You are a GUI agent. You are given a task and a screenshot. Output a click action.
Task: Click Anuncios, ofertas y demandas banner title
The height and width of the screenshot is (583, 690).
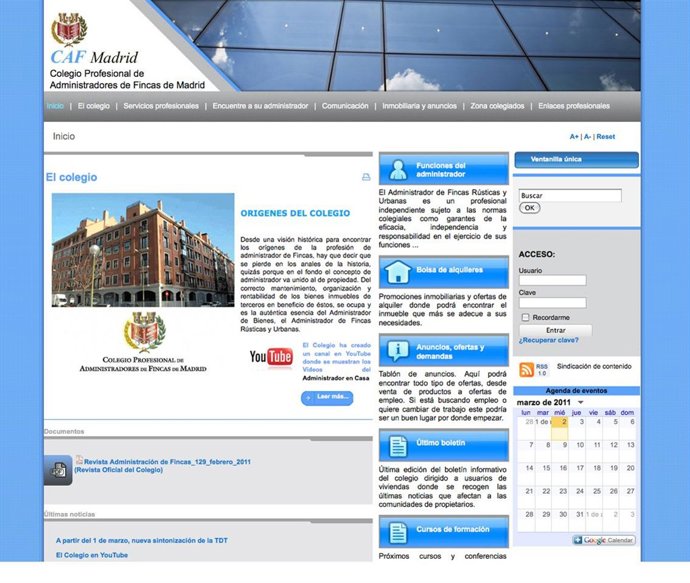coord(450,352)
